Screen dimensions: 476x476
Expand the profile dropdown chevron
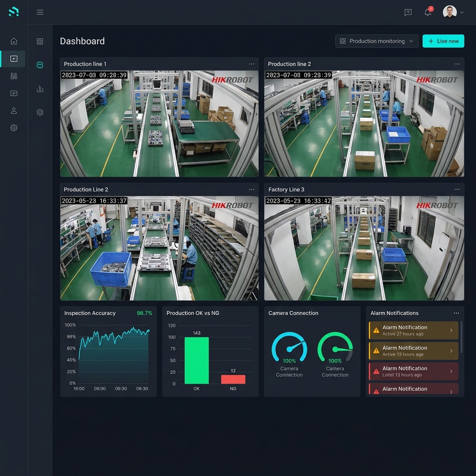pyautogui.click(x=462, y=13)
